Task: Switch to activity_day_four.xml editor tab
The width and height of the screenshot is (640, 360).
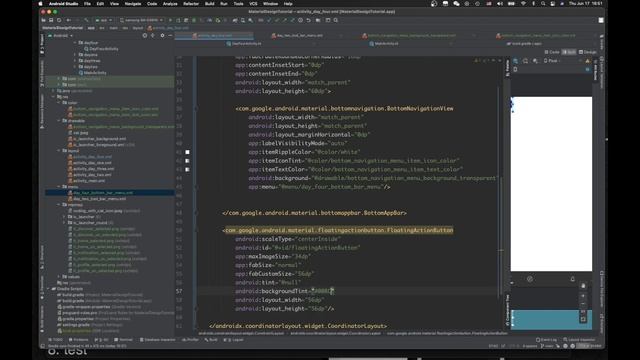Action: 214,36
